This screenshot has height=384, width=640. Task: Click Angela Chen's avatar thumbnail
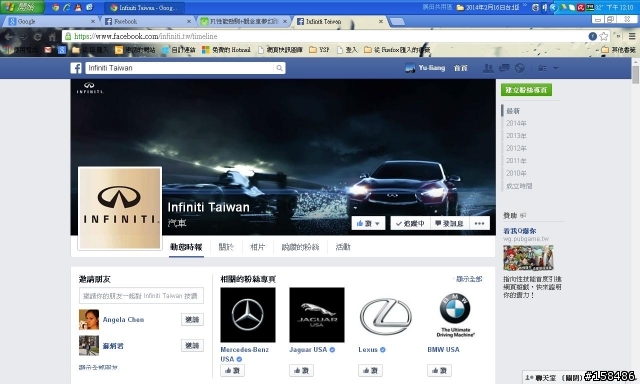[89, 320]
